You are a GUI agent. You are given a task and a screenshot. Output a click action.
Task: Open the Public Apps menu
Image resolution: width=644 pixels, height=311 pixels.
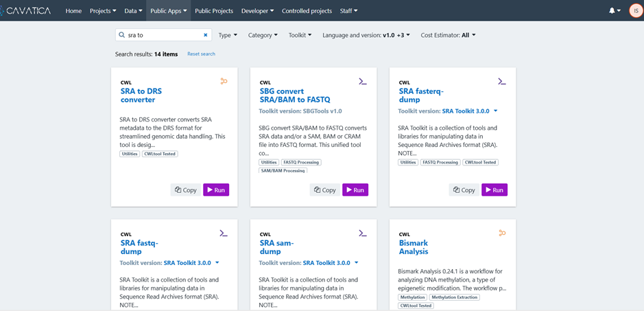pos(169,11)
